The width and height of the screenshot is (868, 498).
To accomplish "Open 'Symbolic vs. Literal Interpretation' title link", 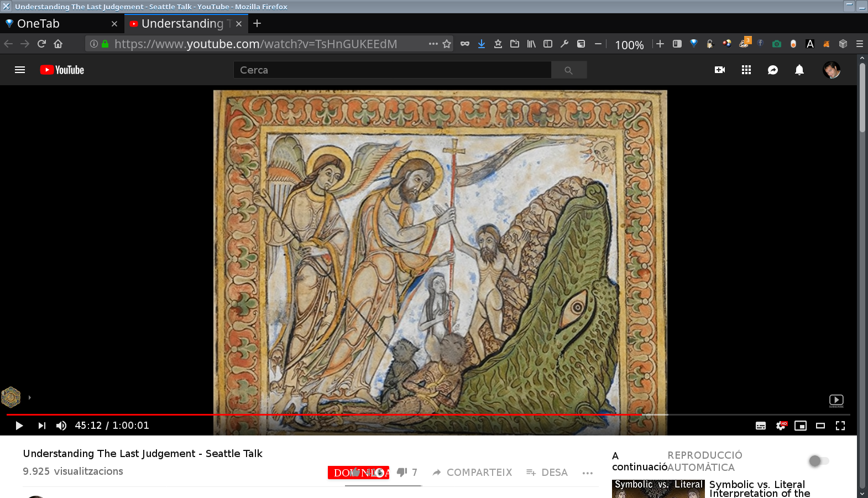I will pos(760,489).
